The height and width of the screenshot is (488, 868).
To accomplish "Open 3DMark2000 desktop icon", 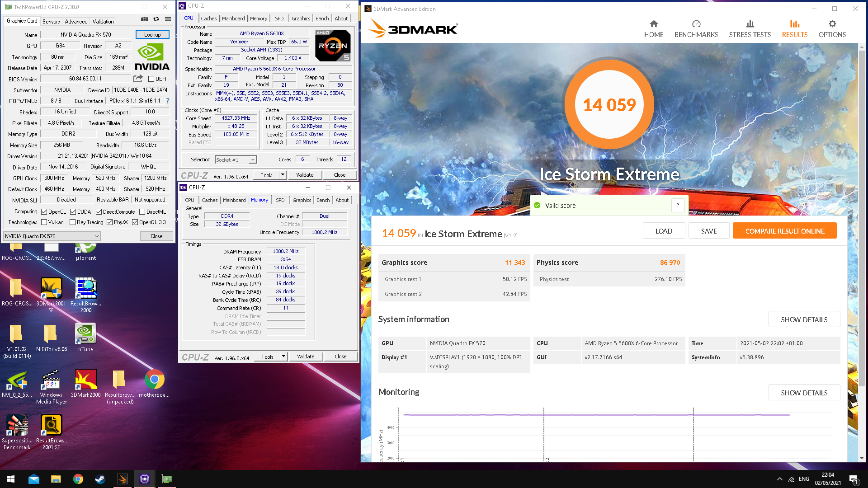I will [x=86, y=383].
